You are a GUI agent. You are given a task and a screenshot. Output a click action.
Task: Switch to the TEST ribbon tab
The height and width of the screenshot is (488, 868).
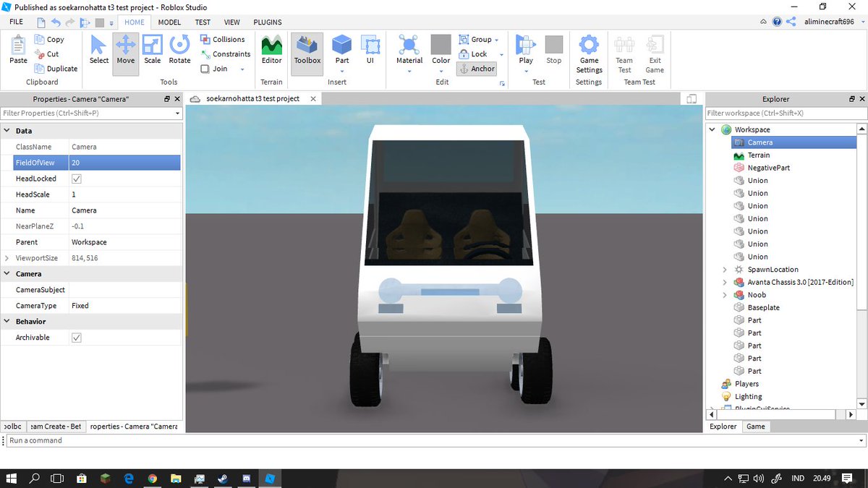click(203, 22)
